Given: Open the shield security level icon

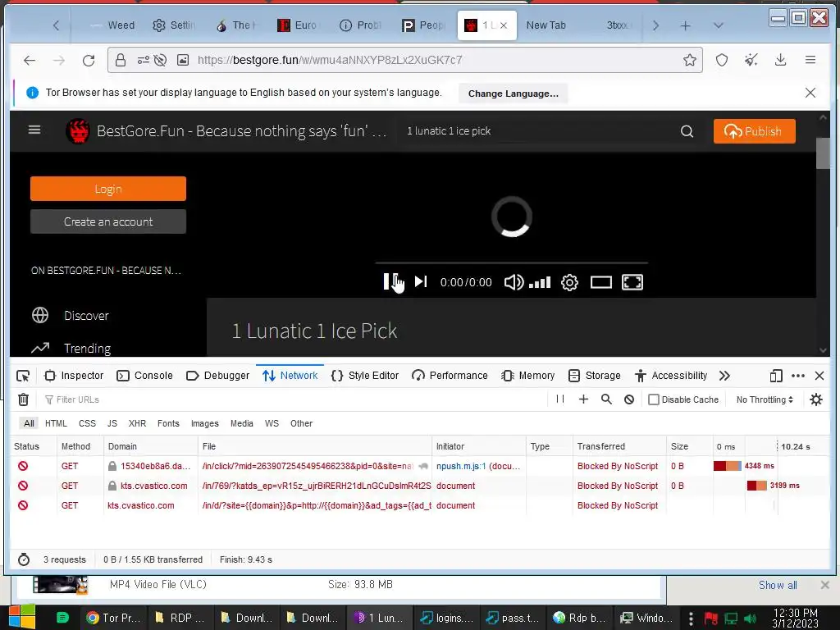Looking at the screenshot, I should [x=722, y=60].
